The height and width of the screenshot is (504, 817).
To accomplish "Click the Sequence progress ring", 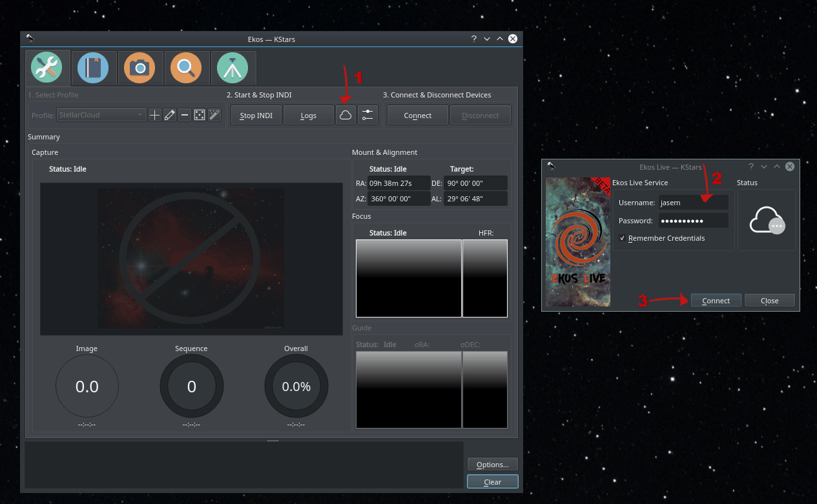I will (x=192, y=387).
